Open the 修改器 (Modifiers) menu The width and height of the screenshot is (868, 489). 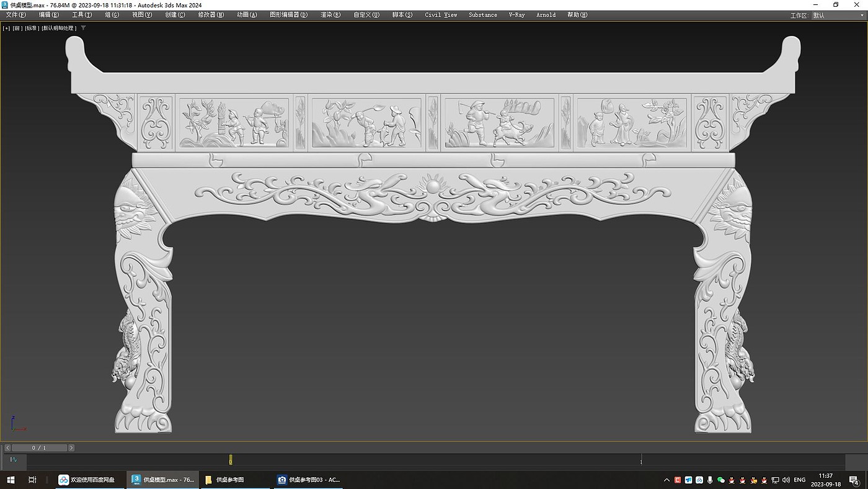(x=211, y=15)
